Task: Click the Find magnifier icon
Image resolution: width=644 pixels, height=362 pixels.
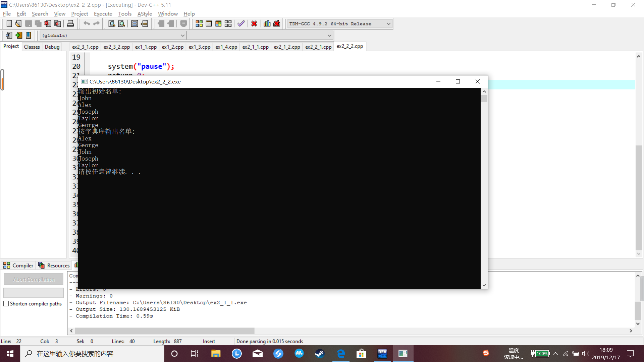Action: coord(112,24)
